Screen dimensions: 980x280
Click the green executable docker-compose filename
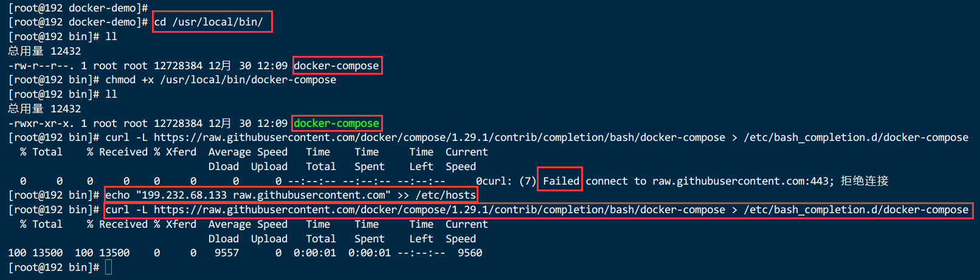336,123
